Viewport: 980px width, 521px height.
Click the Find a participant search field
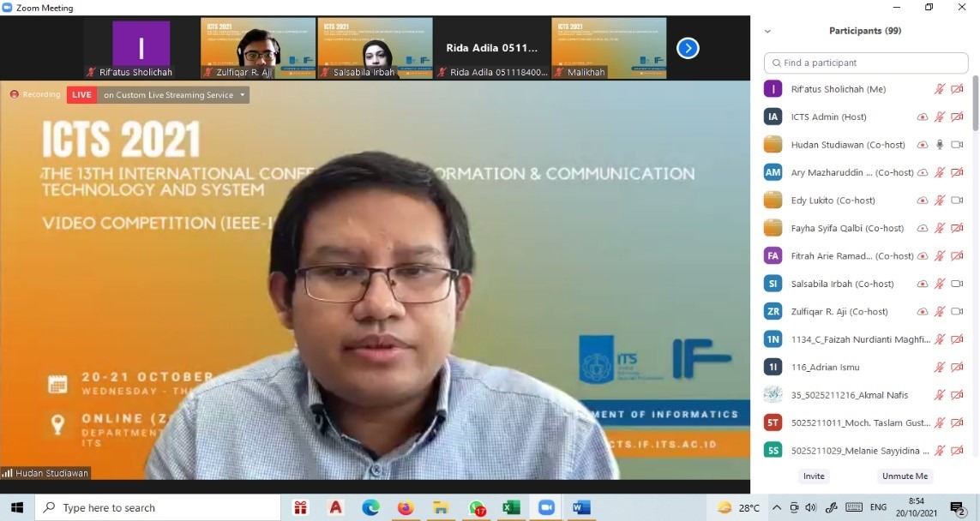(x=866, y=63)
